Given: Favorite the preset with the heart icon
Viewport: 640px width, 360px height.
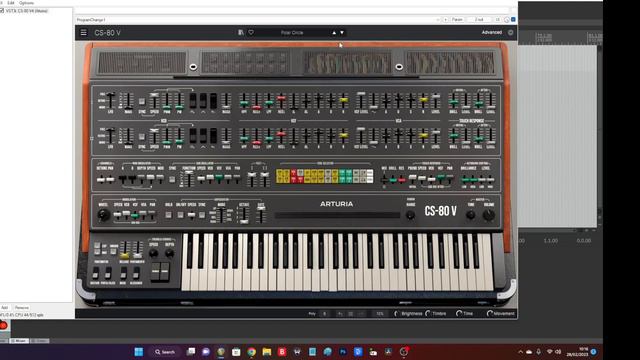Looking at the screenshot, I should (x=251, y=33).
